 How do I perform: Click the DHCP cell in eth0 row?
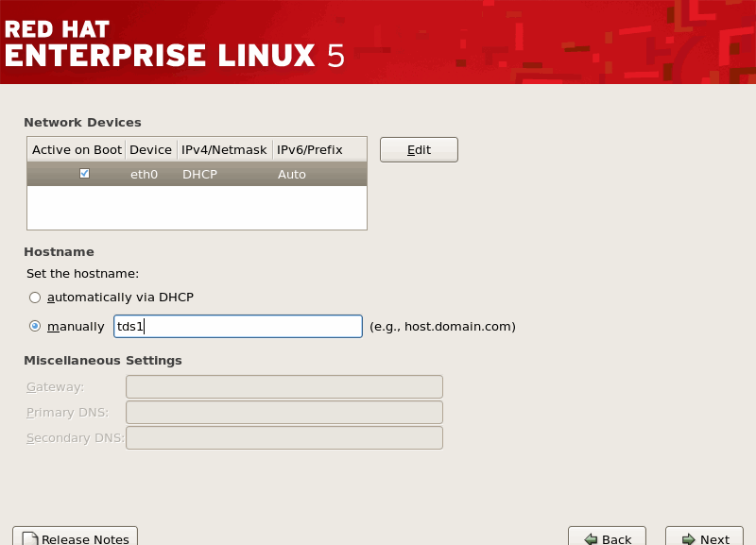point(200,174)
